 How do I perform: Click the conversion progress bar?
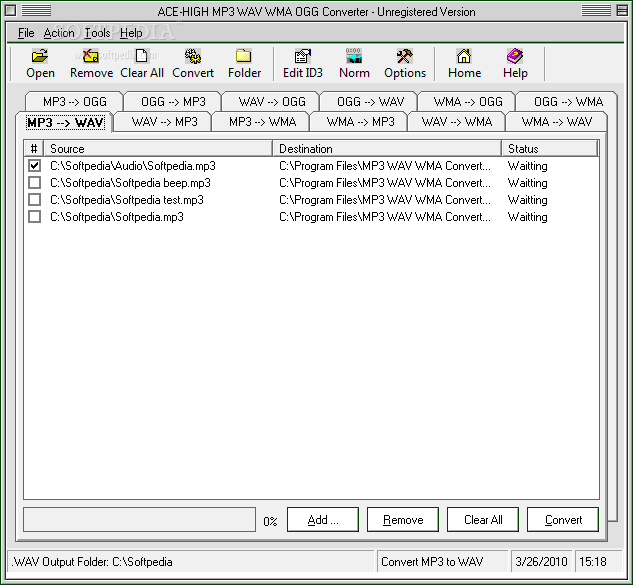tap(140, 520)
